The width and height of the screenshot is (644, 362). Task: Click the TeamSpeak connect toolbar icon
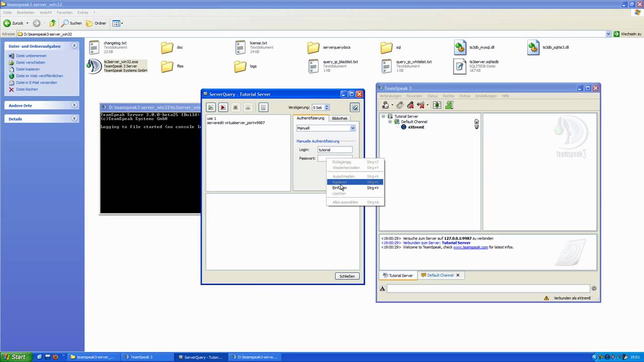[385, 105]
